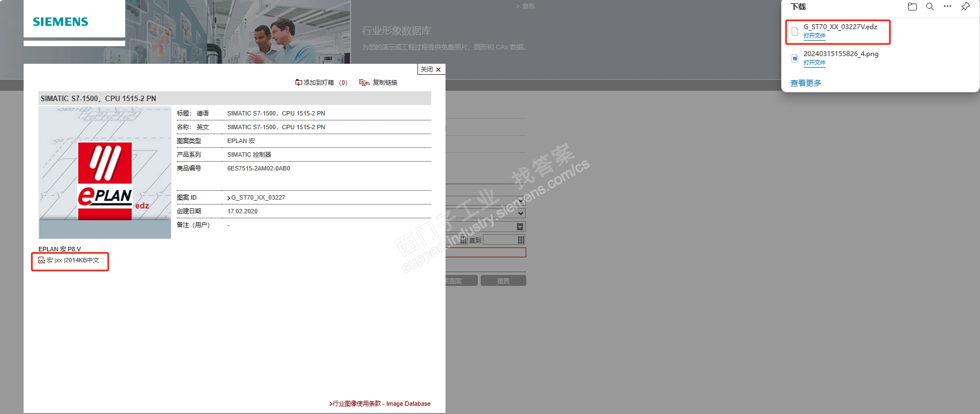
Task: Click the 宣布 link in page header
Action: [528, 6]
